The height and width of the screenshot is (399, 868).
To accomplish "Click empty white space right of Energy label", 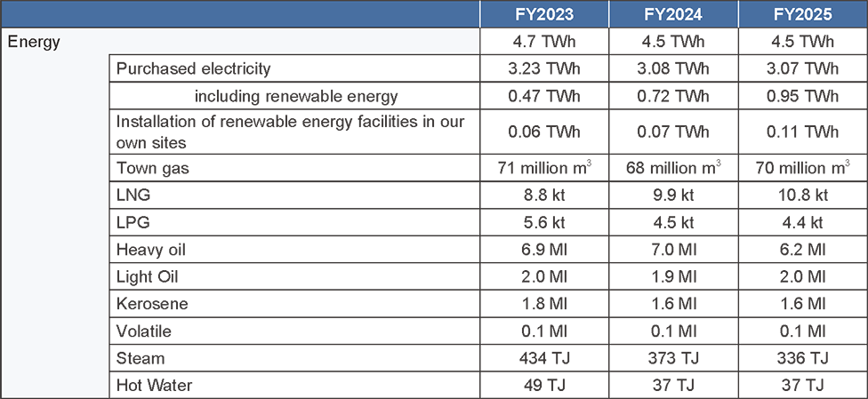I will tap(267, 41).
